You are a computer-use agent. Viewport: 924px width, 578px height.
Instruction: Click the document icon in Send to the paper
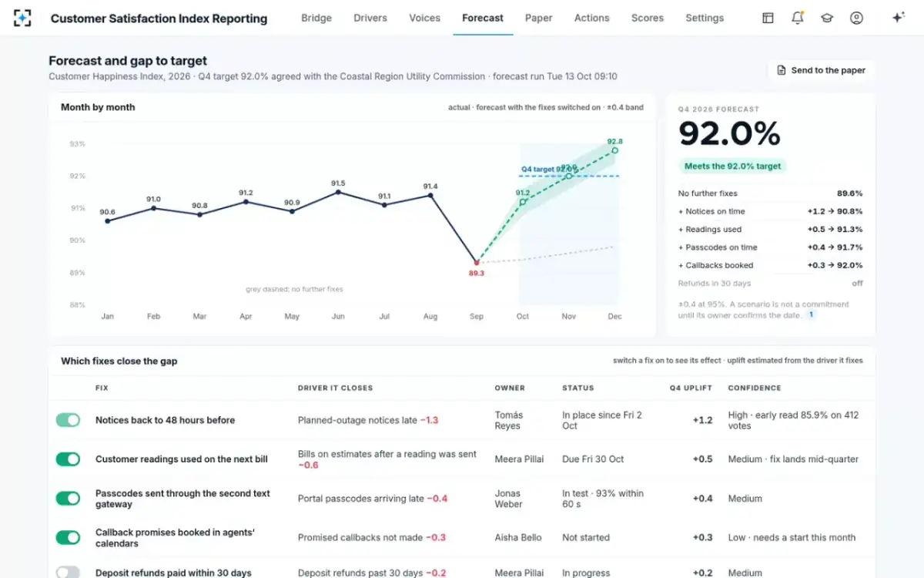[x=782, y=70]
